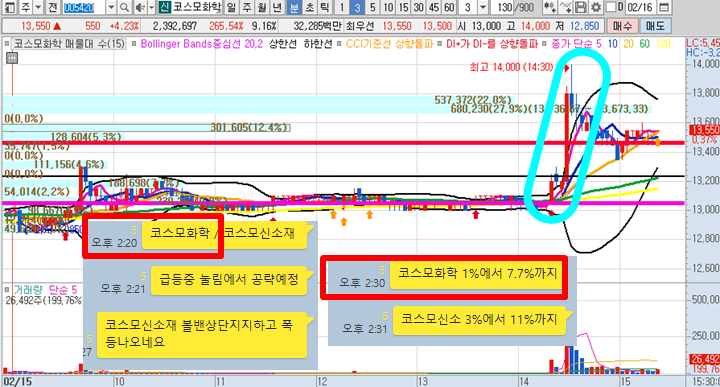Click the small grid icon below indicator legend
This screenshot has width=720, height=387.
click(x=12, y=58)
